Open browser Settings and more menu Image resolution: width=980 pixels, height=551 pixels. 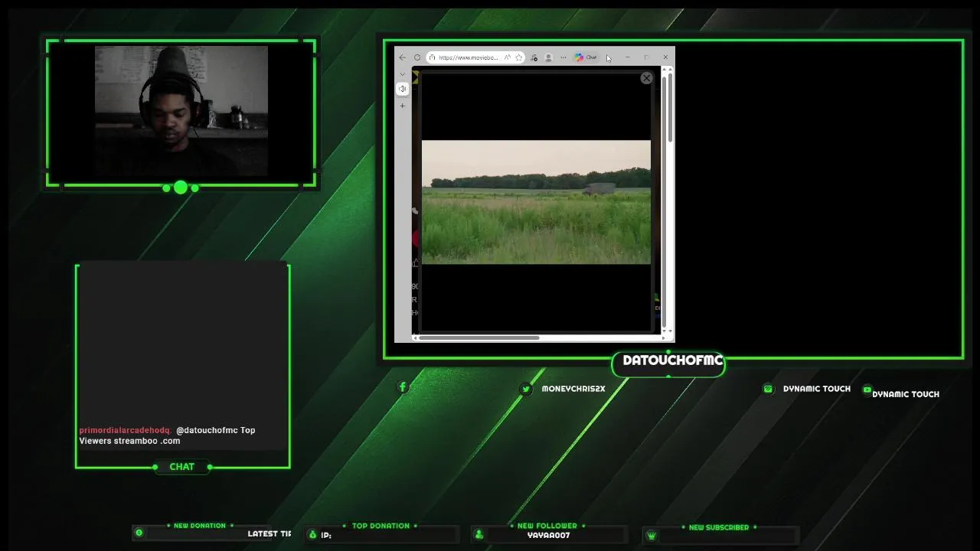tap(563, 57)
